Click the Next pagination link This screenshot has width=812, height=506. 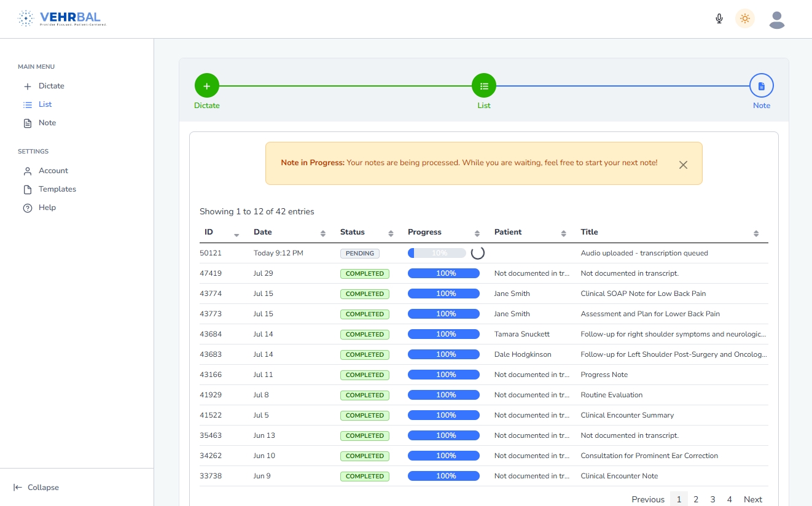click(752, 499)
